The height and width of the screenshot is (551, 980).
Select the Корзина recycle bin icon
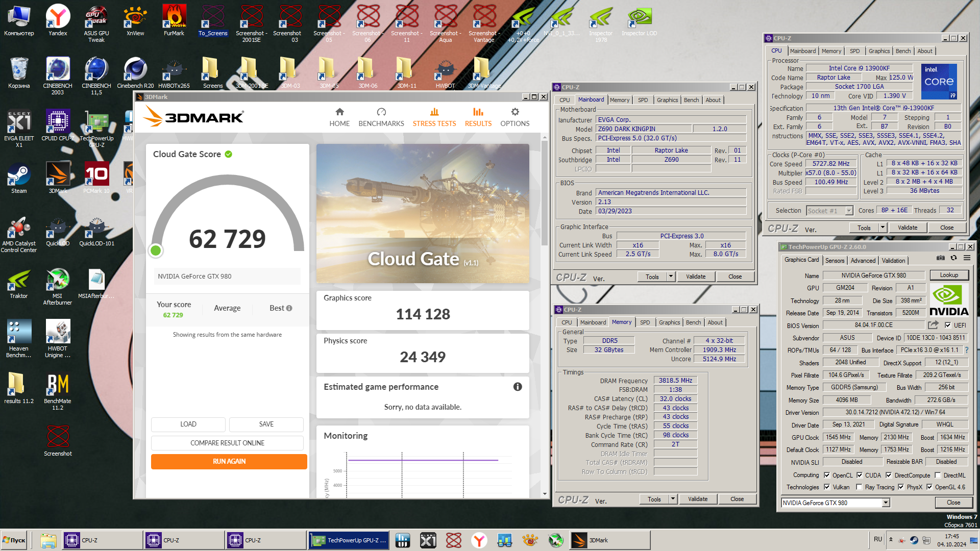pyautogui.click(x=19, y=72)
